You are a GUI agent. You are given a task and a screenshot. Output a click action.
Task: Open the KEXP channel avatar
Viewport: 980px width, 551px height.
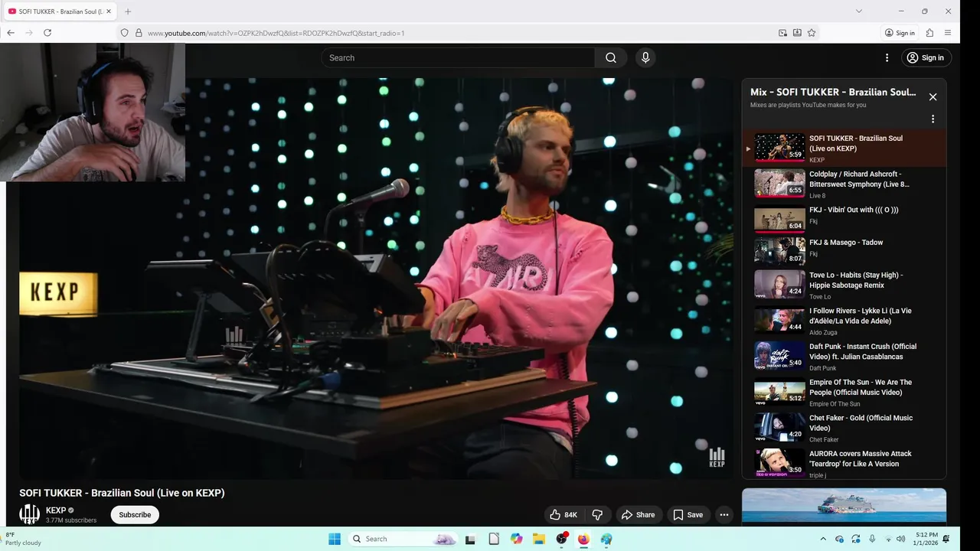(29, 514)
